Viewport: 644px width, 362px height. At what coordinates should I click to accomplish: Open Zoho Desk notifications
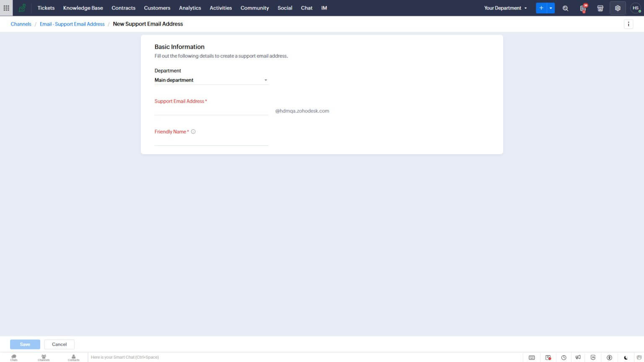tap(583, 8)
